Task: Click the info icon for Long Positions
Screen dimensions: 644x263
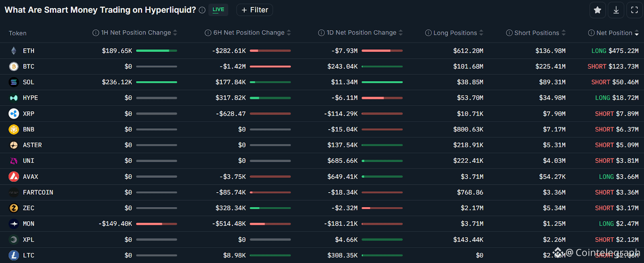Action: (x=428, y=33)
